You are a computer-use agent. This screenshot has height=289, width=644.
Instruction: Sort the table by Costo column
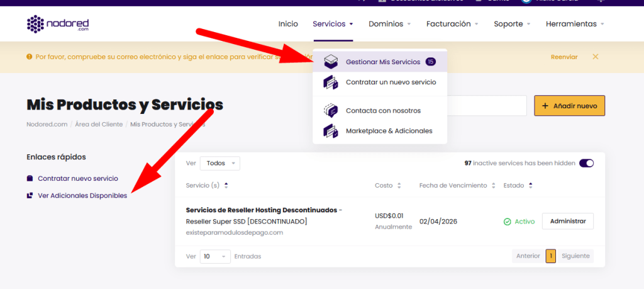(387, 185)
